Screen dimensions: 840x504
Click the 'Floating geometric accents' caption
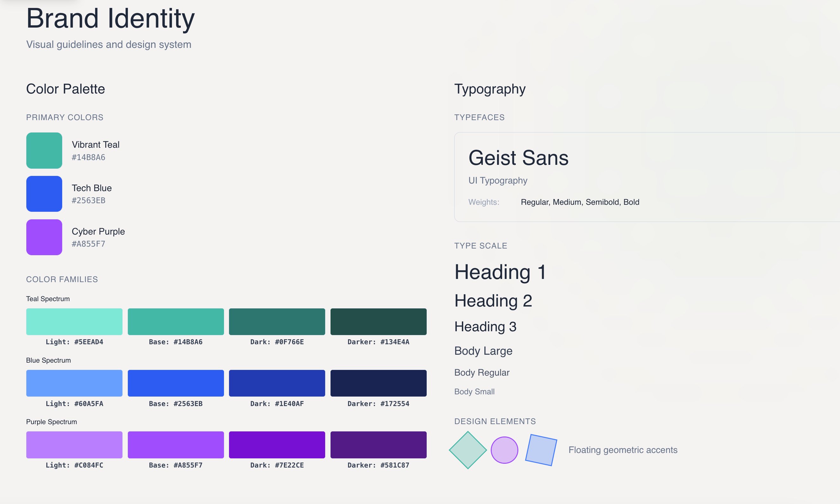click(x=623, y=450)
